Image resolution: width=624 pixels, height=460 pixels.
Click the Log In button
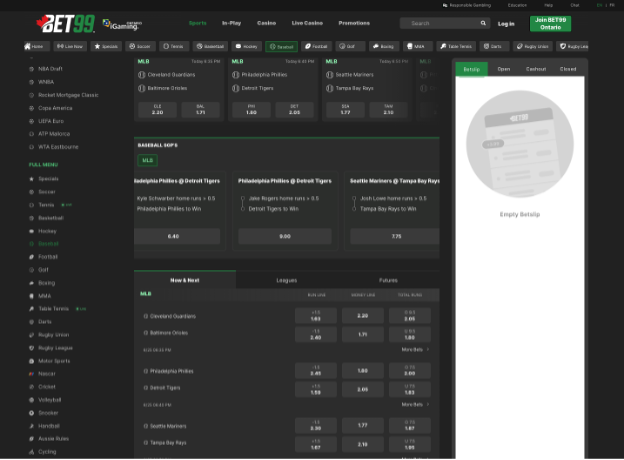click(x=506, y=23)
